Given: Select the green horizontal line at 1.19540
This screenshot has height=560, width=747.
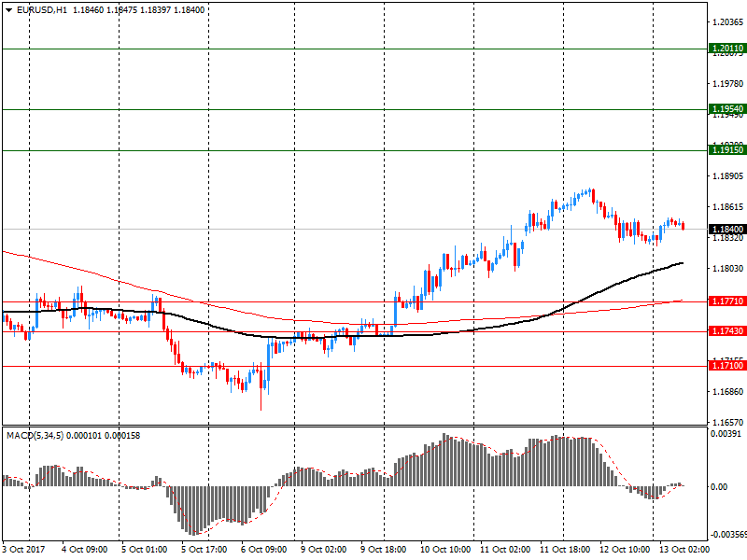Looking at the screenshot, I should click(355, 109).
